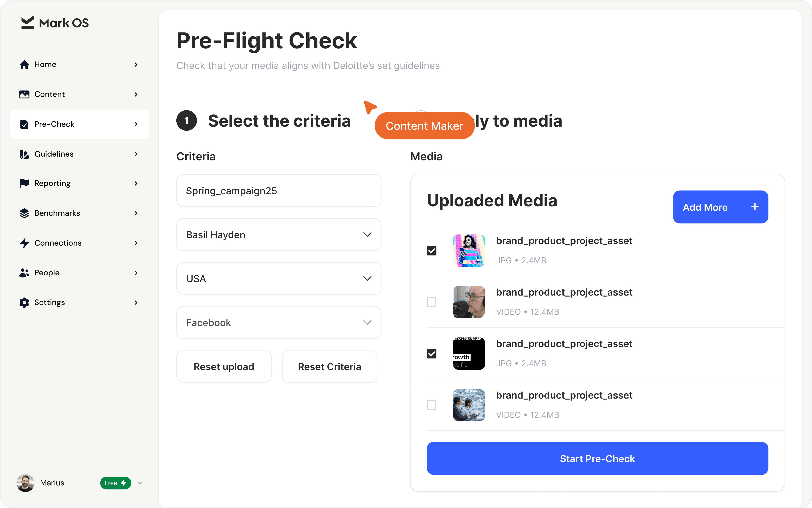Click the Settings gear icon
The image size is (812, 508).
tap(24, 302)
